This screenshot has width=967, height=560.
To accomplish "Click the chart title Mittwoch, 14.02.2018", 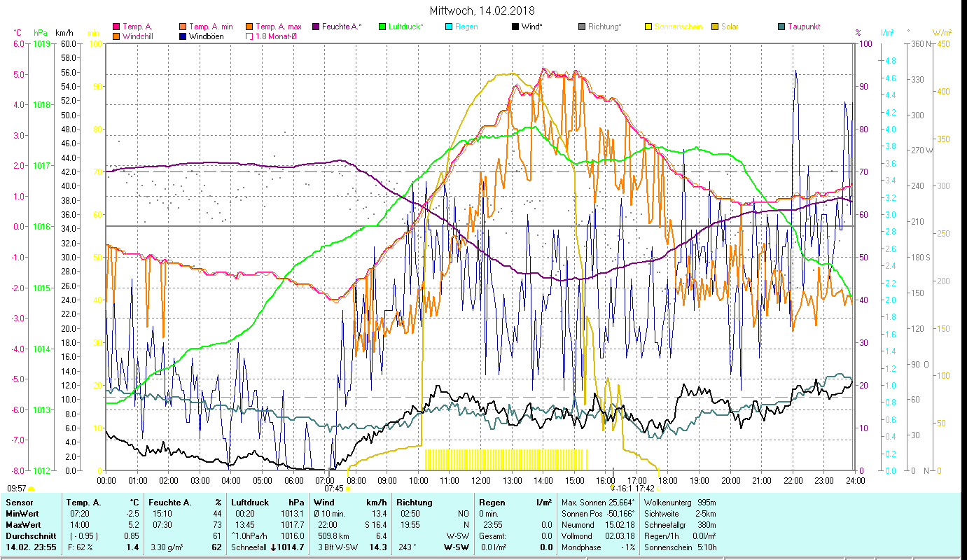I will coord(482,10).
